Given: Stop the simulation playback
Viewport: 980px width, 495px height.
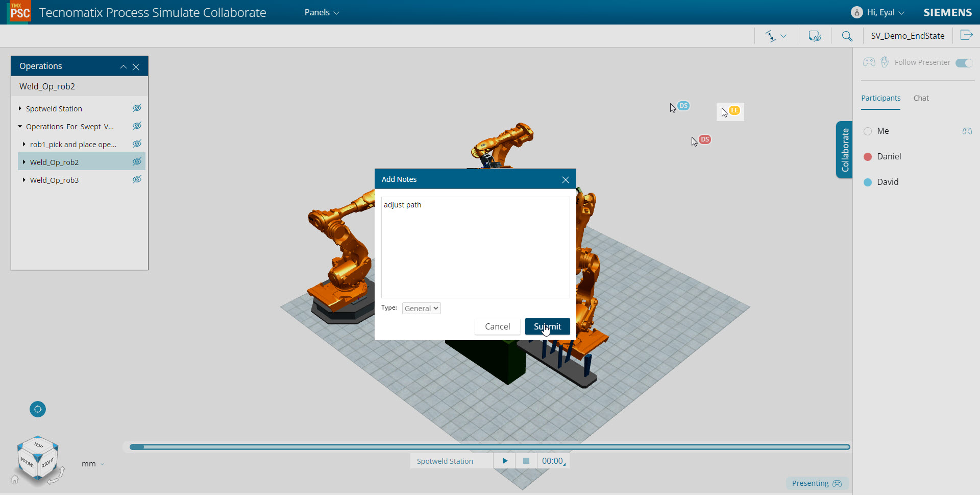Looking at the screenshot, I should tap(526, 461).
